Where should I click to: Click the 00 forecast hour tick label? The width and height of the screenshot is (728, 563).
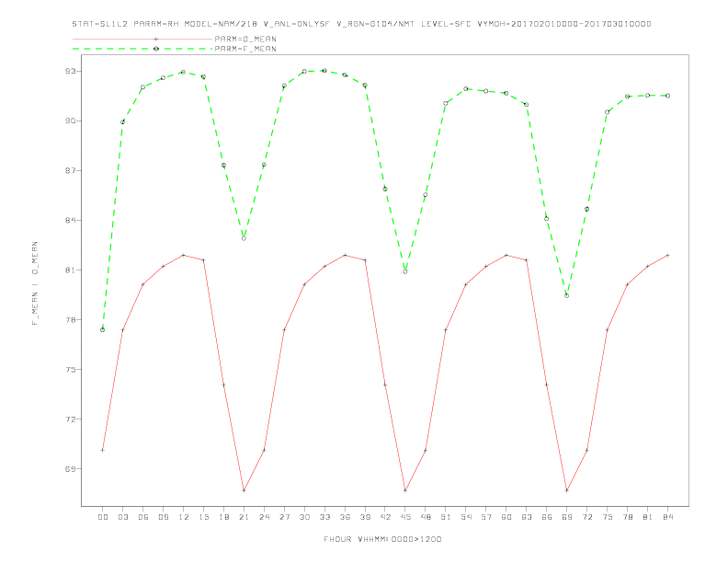[103, 517]
